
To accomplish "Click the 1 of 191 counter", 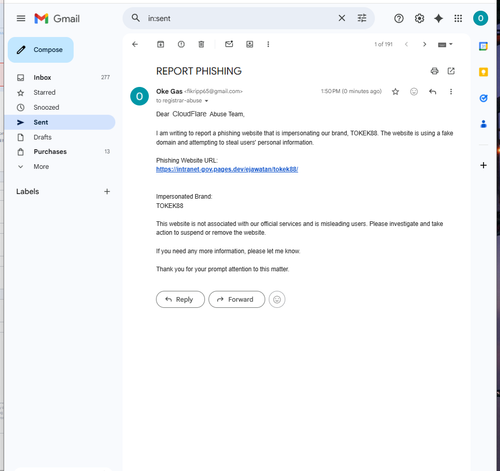I will coord(383,44).
